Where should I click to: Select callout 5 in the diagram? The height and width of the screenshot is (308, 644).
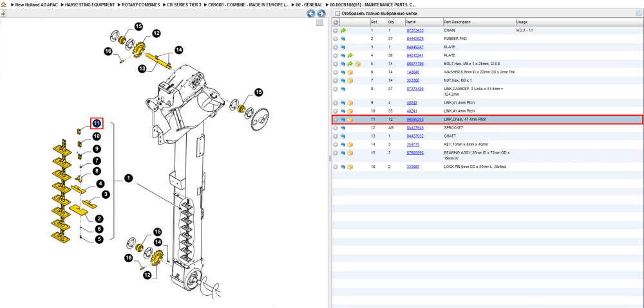(99, 239)
